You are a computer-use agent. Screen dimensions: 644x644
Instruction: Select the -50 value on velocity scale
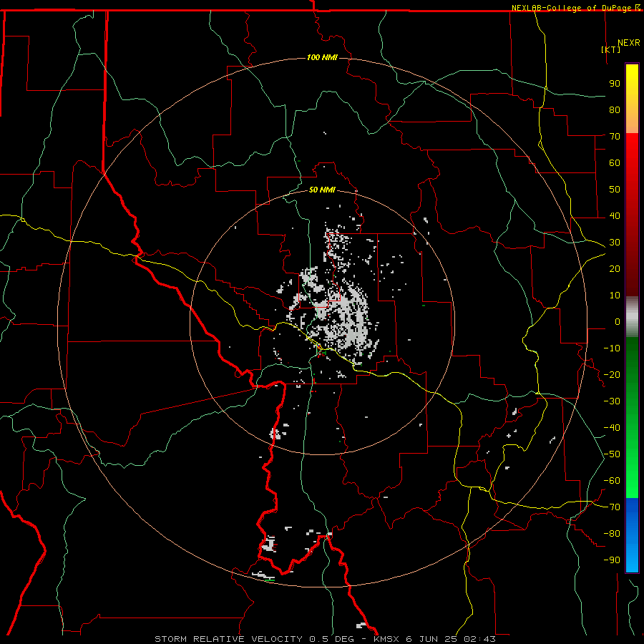point(612,454)
